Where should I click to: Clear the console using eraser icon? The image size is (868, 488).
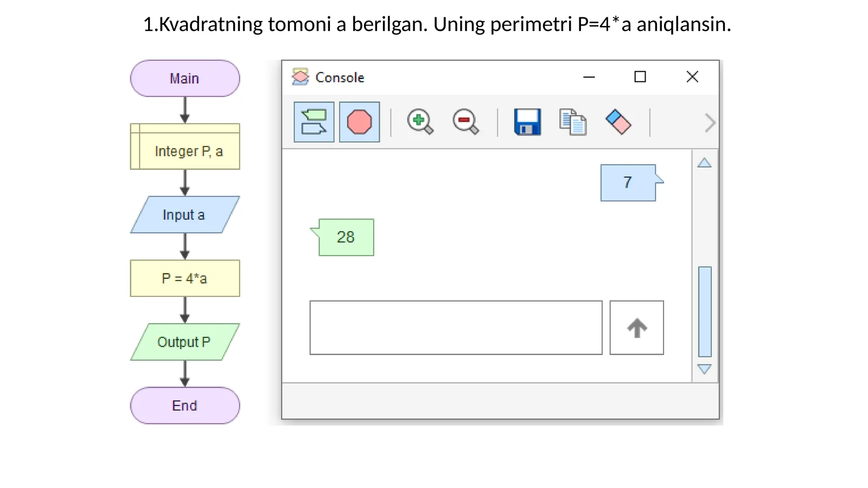pos(618,122)
